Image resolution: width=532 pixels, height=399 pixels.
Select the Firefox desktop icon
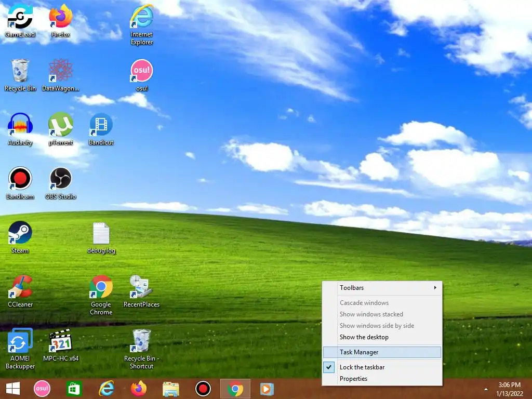(60, 20)
